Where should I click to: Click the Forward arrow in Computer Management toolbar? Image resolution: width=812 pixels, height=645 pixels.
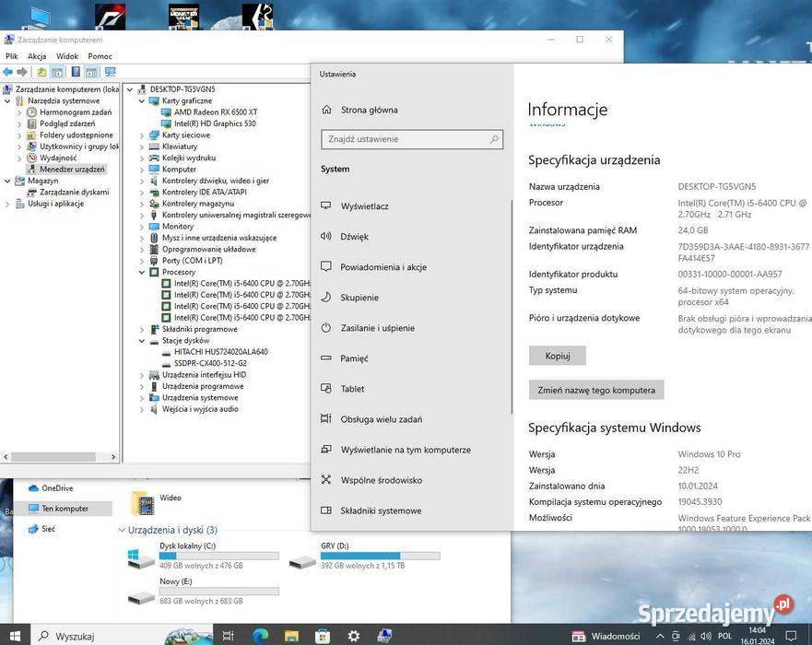22,72
